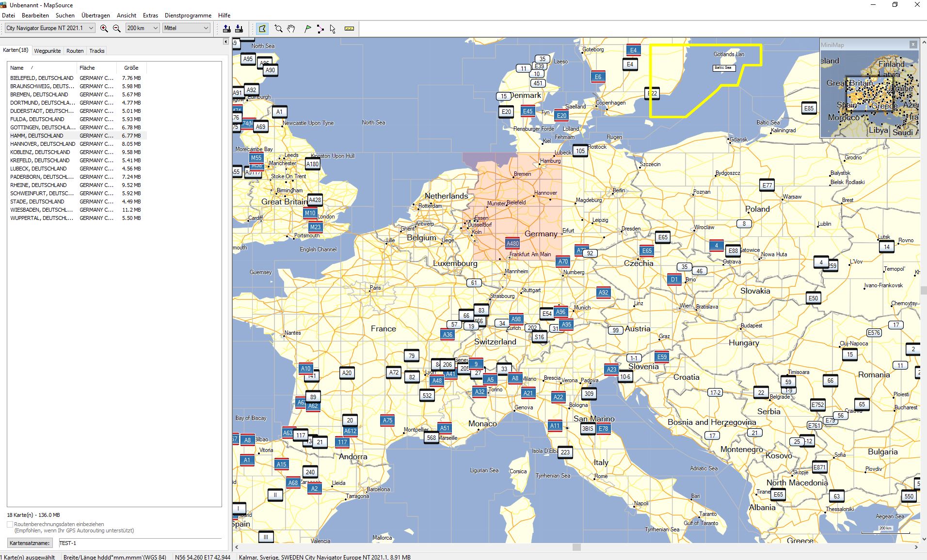Enable Routenberechnungsdaten einbeziehen checkbox
The width and height of the screenshot is (927, 560).
coord(10,524)
